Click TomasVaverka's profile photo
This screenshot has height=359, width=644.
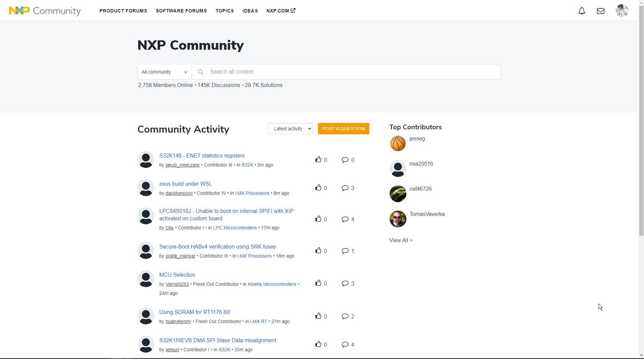click(398, 219)
